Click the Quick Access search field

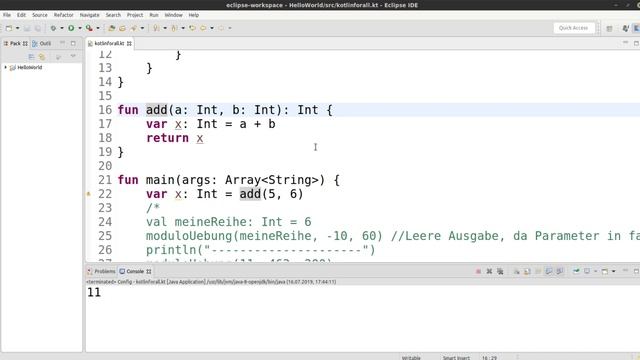[x=573, y=28]
